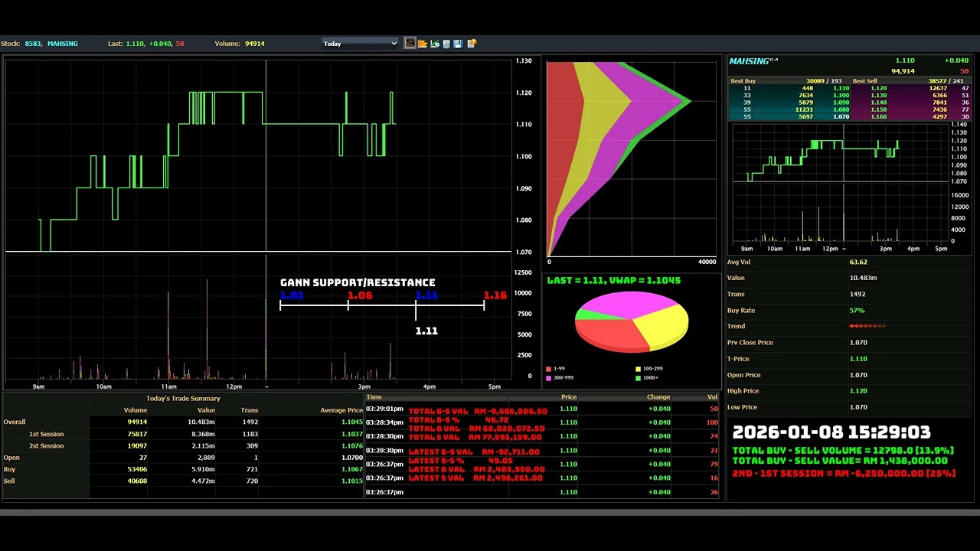This screenshot has height=551, width=980.
Task: Click the Low Price label
Action: pos(742,407)
